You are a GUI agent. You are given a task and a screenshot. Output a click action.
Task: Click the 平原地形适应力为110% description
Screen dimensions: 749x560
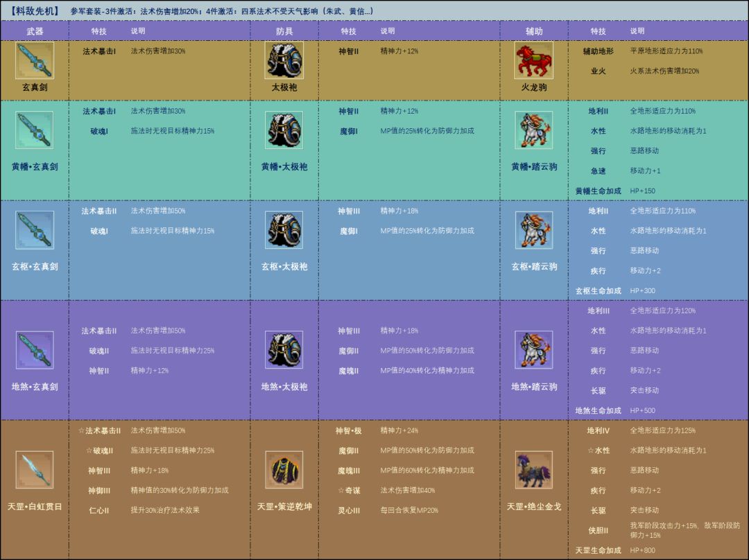pos(666,51)
